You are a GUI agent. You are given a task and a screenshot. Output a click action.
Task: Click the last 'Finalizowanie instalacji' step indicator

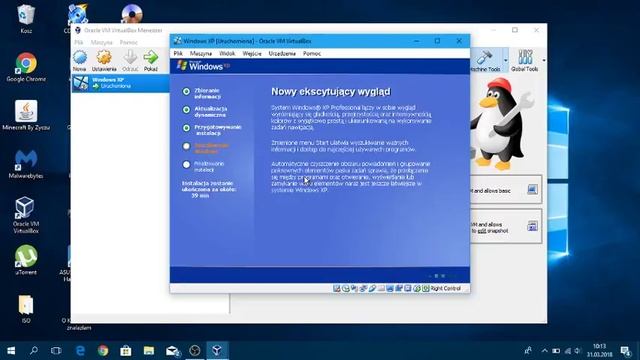click(x=186, y=164)
